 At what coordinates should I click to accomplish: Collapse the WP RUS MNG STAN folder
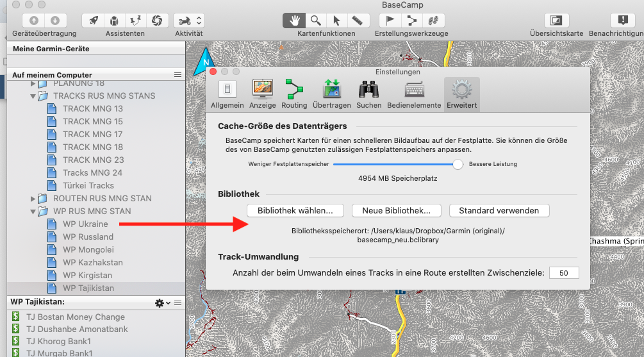[33, 212]
